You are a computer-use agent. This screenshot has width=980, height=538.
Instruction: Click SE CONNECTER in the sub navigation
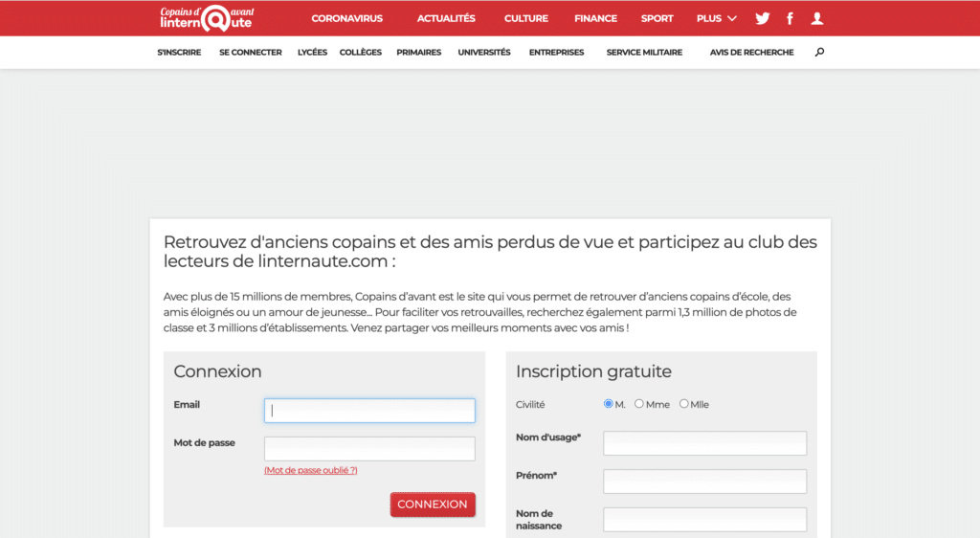click(251, 53)
